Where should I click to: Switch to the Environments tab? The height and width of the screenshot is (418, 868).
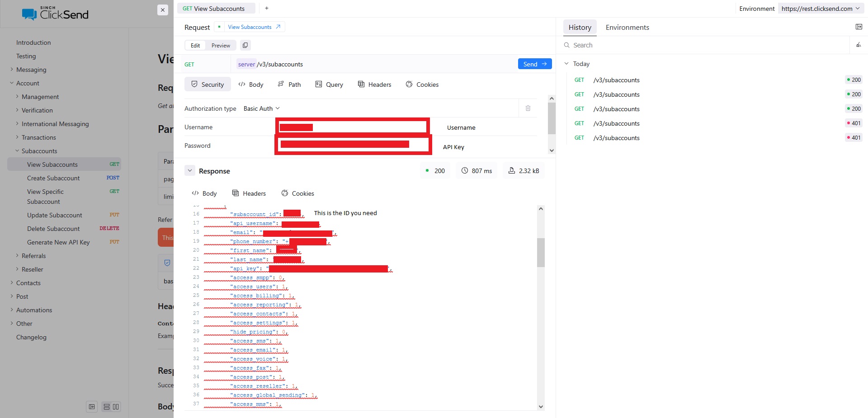coord(627,27)
